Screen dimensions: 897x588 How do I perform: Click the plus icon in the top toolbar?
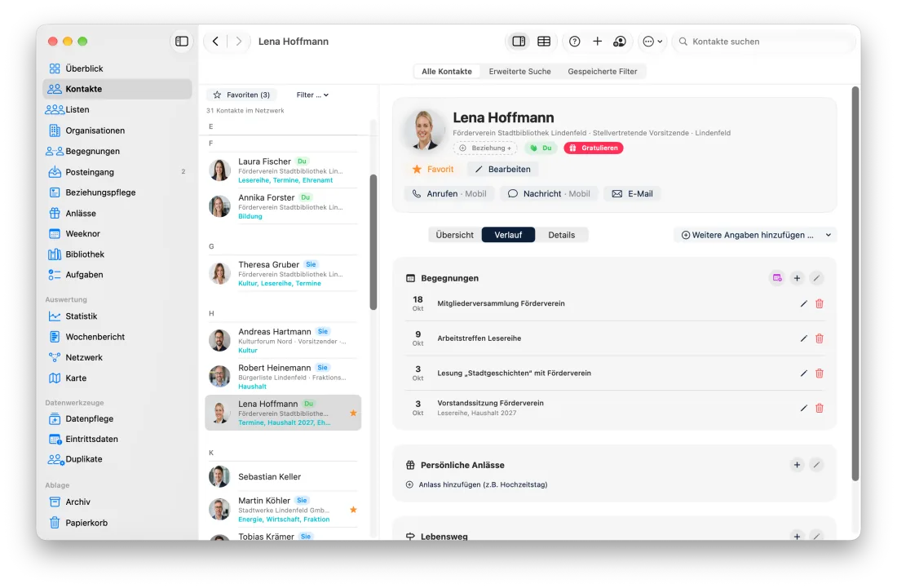(597, 41)
